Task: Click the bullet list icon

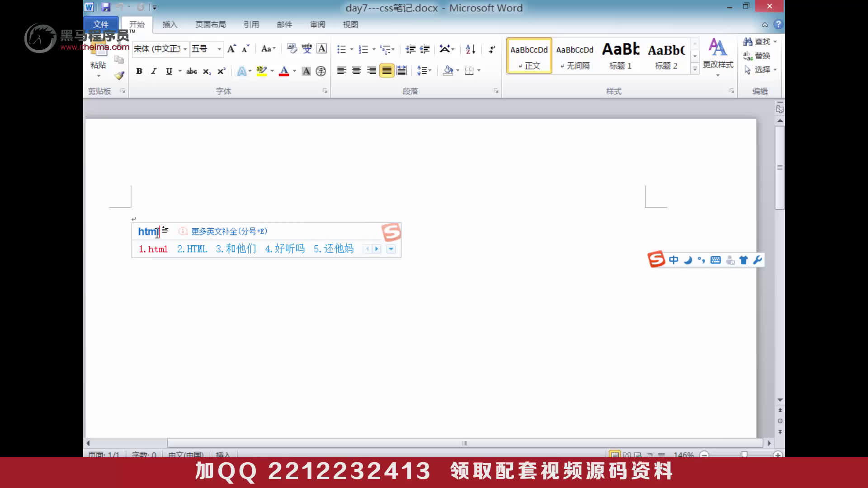Action: coord(341,49)
